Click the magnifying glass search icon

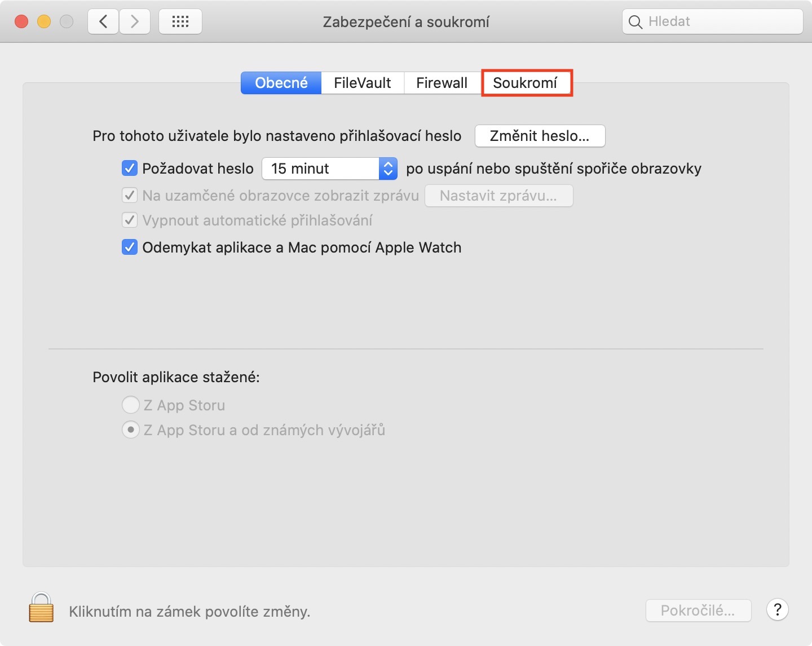(x=636, y=22)
